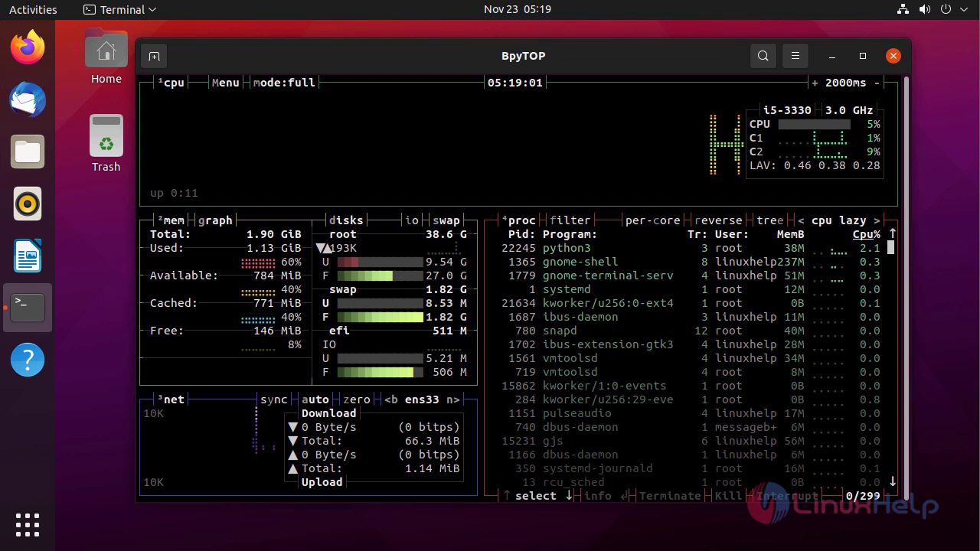Toggle the mem graph option

point(215,220)
